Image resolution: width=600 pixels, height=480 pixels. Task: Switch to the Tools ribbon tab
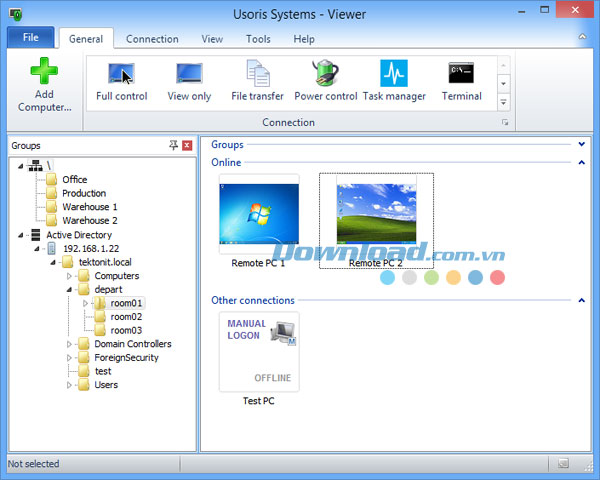[258, 39]
